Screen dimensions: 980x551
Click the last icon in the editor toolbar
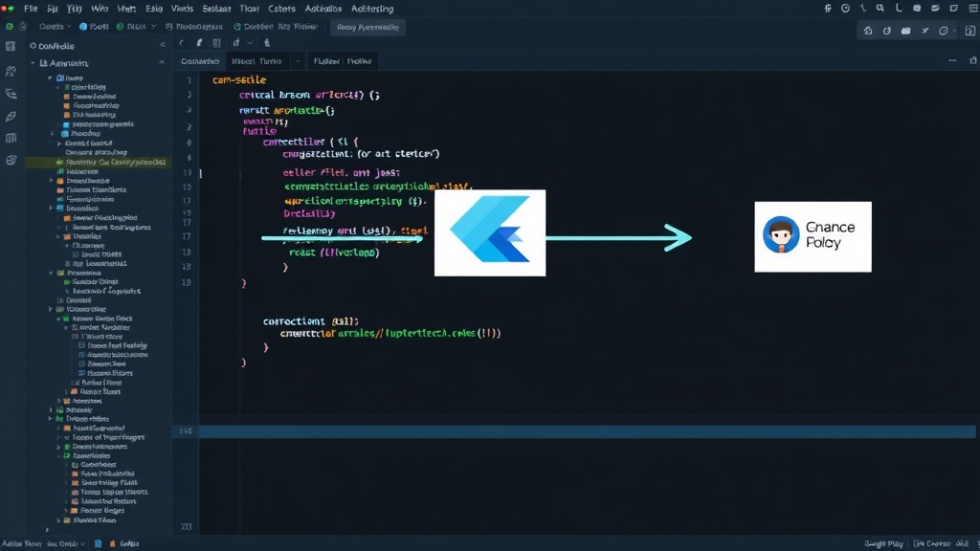[x=267, y=43]
